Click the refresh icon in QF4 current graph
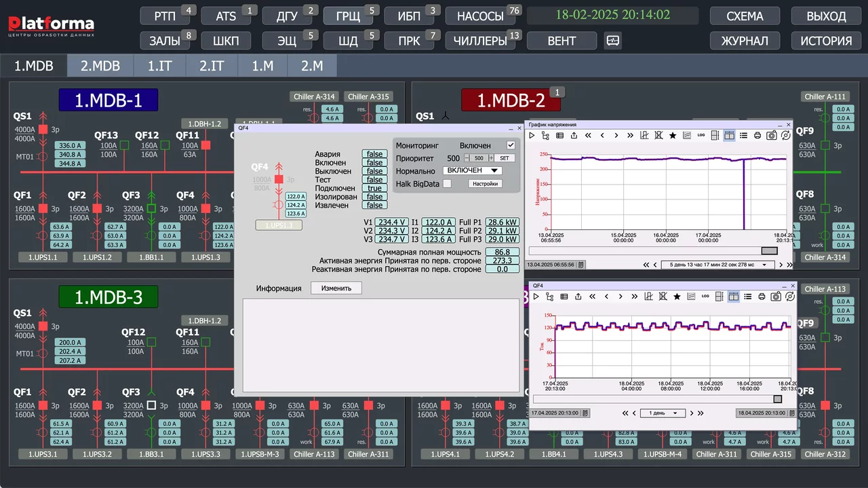The height and width of the screenshot is (488, 868). click(790, 297)
